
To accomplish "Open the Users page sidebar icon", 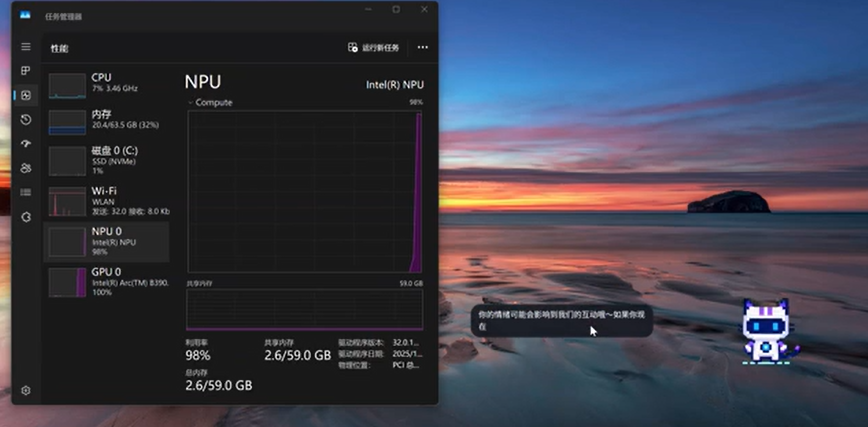I will tap(26, 168).
